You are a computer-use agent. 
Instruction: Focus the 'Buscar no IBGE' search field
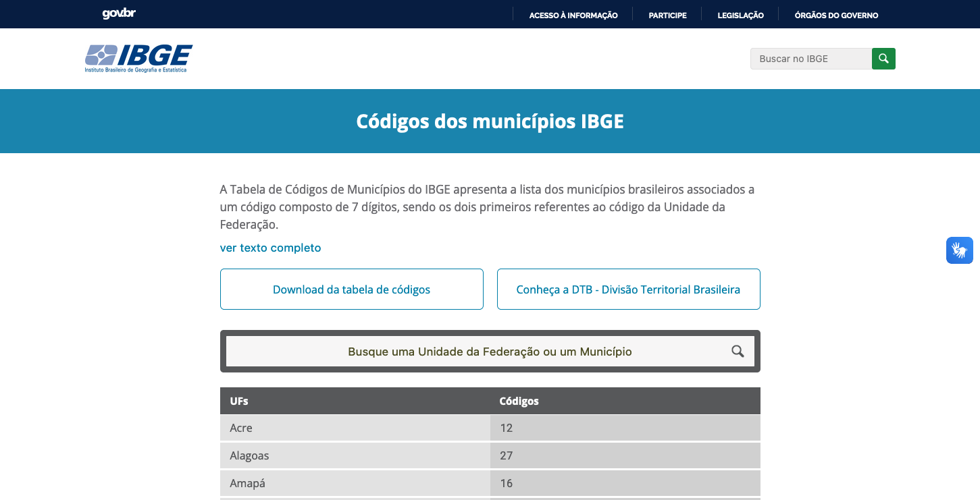[x=810, y=59]
